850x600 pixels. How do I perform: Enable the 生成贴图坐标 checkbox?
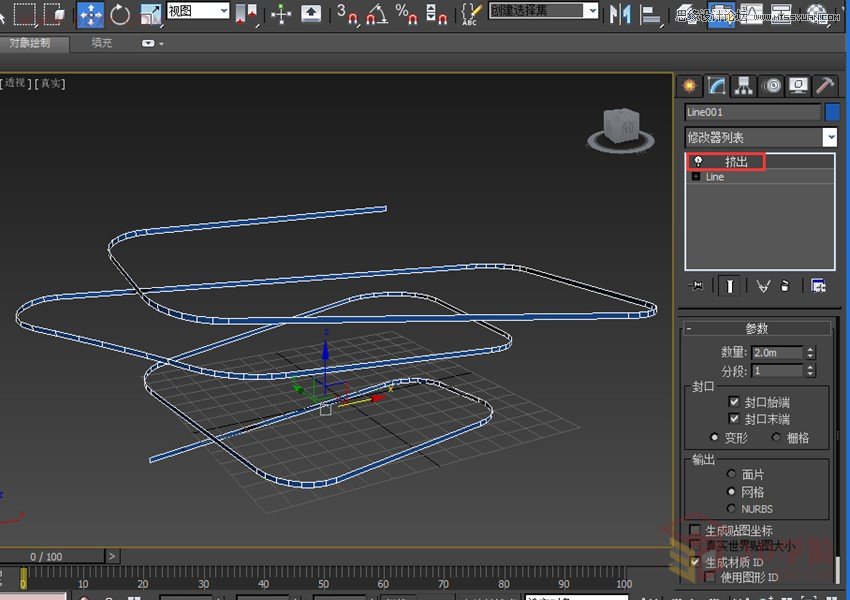(694, 529)
